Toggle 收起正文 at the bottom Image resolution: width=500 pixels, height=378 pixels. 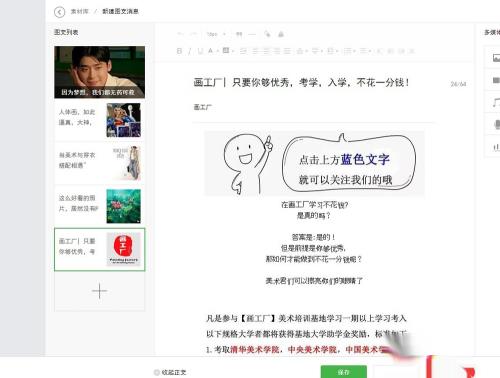click(x=170, y=372)
